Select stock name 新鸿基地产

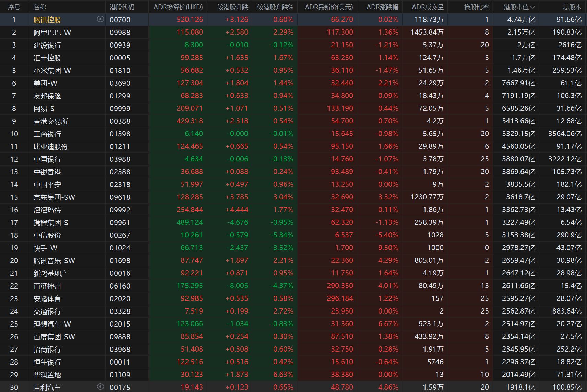[x=51, y=273]
